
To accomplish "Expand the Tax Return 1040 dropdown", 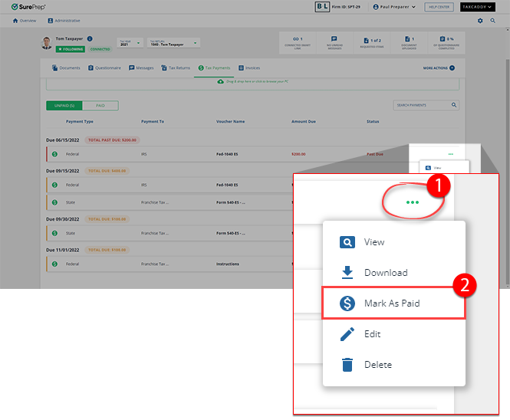I will [173, 44].
